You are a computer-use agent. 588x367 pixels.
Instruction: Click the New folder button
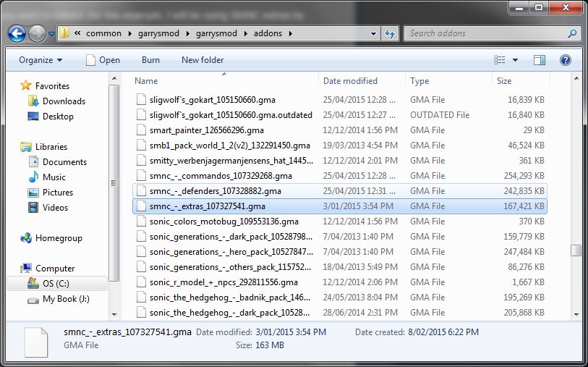[x=203, y=60]
